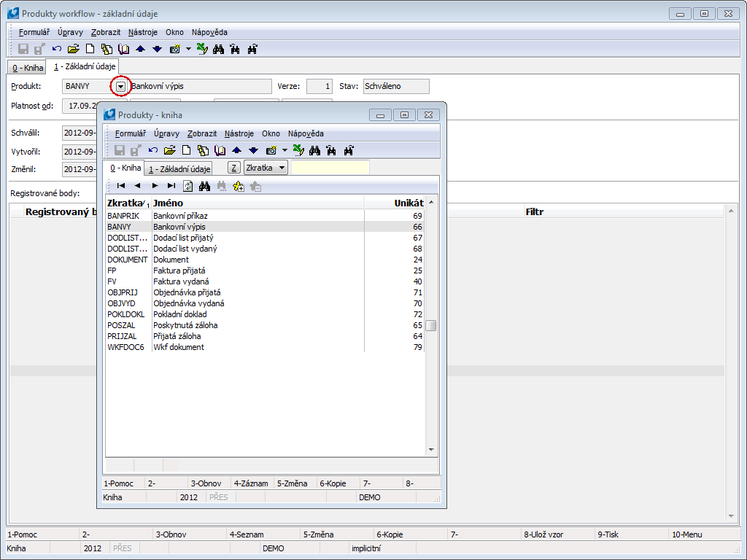Click open folder icon in Produkty workflow toolbar
The height and width of the screenshot is (560, 747).
point(73,49)
